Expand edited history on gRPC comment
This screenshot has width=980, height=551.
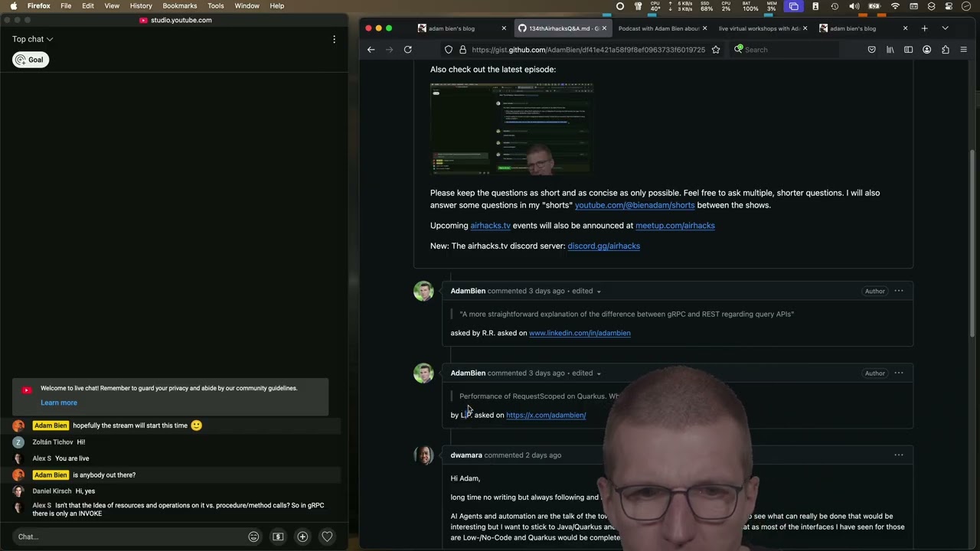(x=586, y=291)
